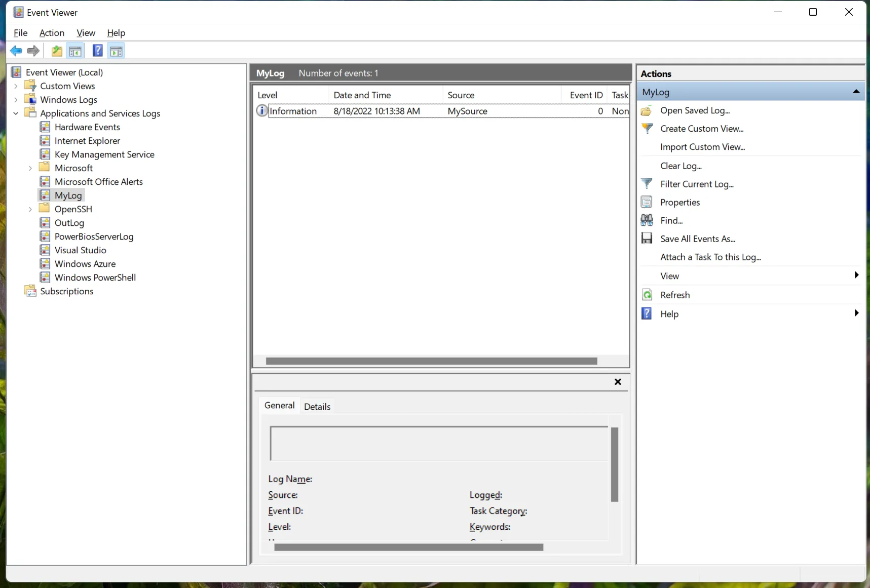Click the event list horizontal scrollbar
Viewport: 870px width, 588px height.
click(431, 361)
